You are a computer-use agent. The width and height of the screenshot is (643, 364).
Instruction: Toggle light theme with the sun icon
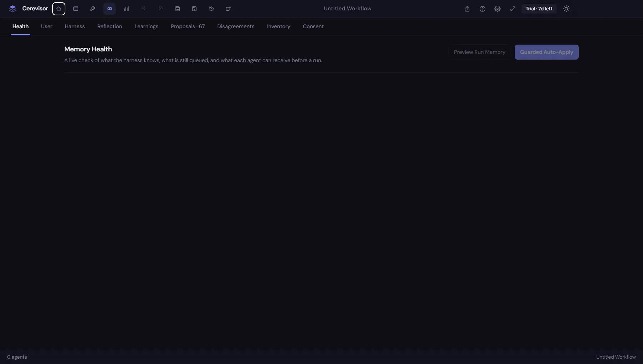(x=566, y=9)
